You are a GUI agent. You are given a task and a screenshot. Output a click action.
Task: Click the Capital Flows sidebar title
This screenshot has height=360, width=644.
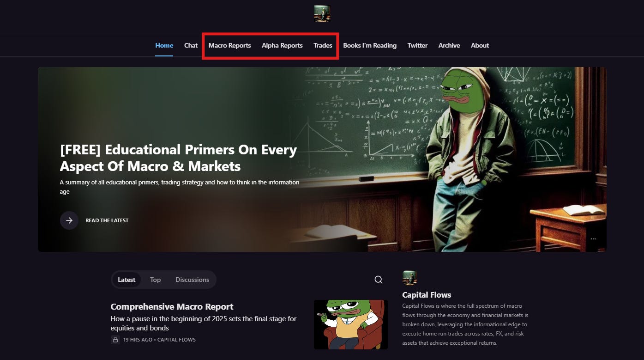pos(427,295)
